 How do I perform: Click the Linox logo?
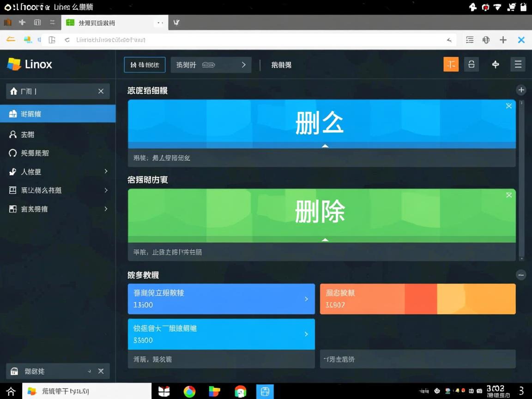[29, 64]
